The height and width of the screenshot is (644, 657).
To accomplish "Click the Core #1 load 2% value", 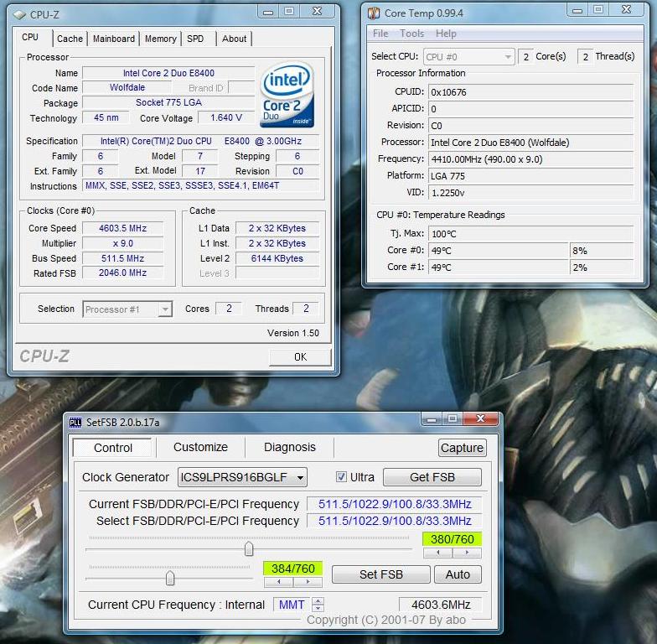I will pos(602,267).
